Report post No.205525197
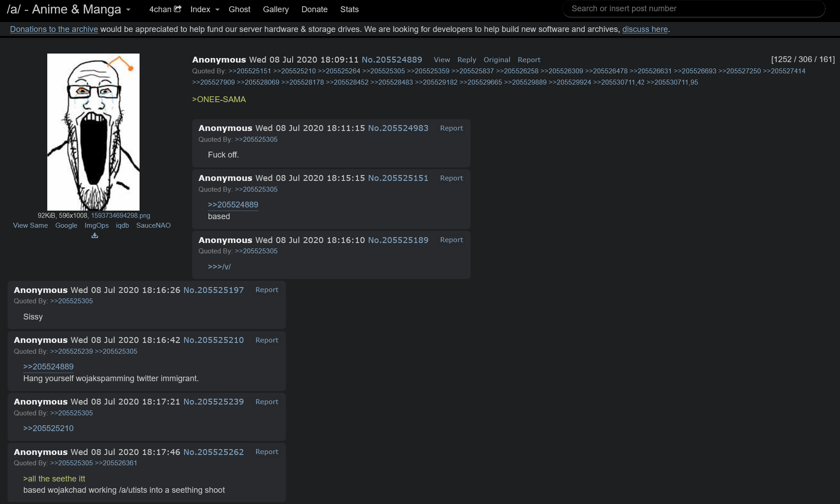 click(267, 290)
